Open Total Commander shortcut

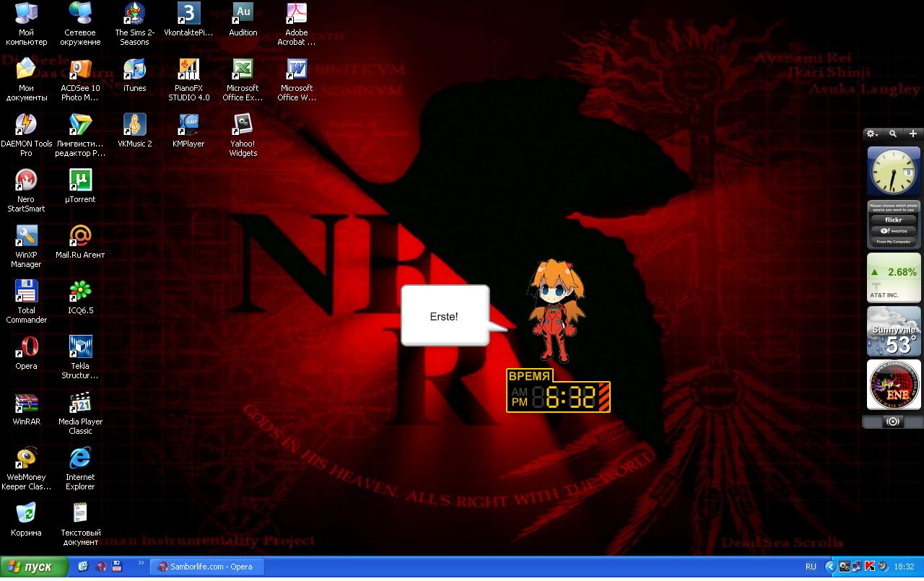tap(26, 302)
